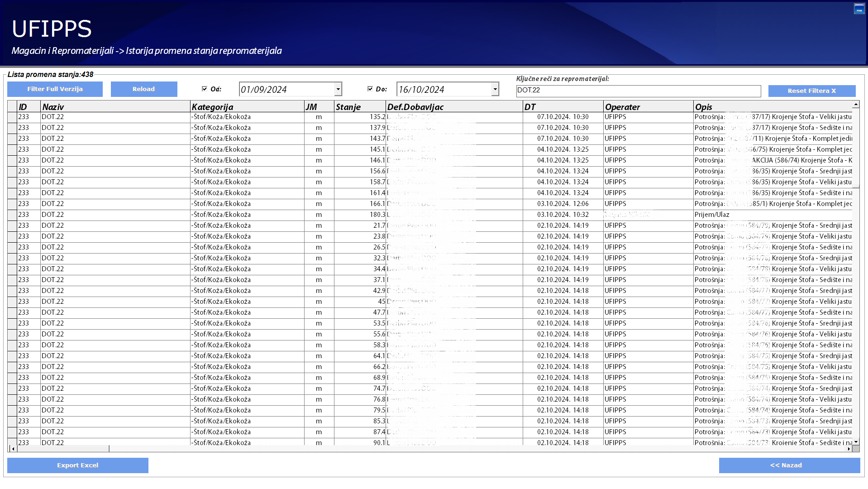This screenshot has width=868, height=489.
Task: Click the Stanje cell 53.5
Action: (360, 323)
